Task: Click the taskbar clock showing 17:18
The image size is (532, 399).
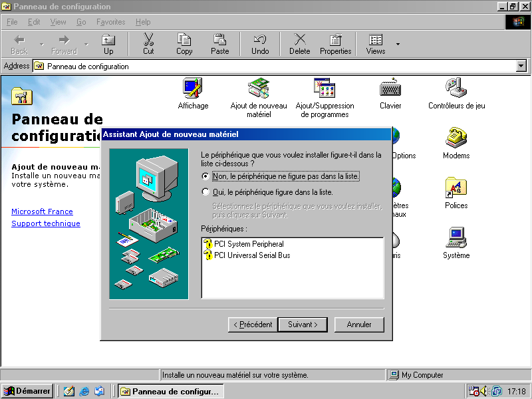Action: pos(517,392)
